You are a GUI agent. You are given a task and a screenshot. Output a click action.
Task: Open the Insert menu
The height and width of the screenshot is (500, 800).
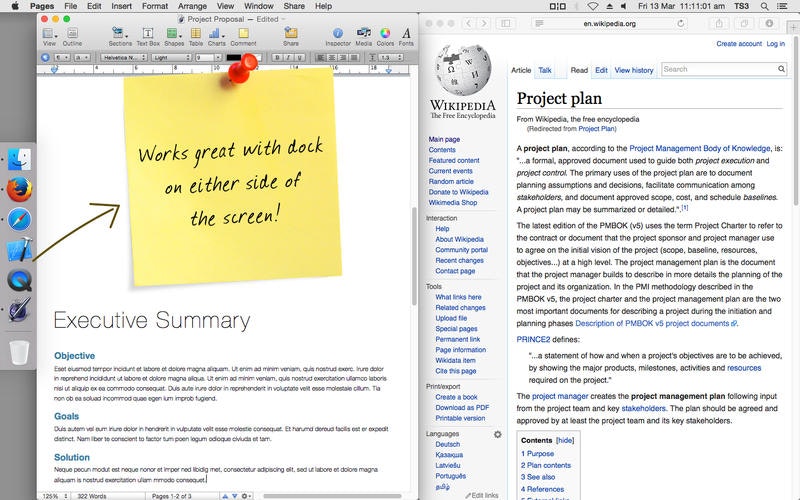pyautogui.click(x=121, y=6)
